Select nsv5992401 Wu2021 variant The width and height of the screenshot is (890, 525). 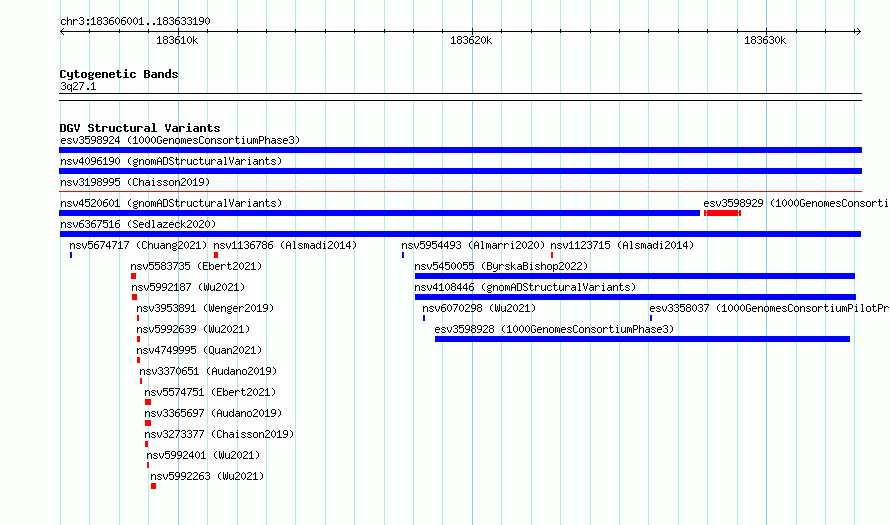pyautogui.click(x=203, y=455)
